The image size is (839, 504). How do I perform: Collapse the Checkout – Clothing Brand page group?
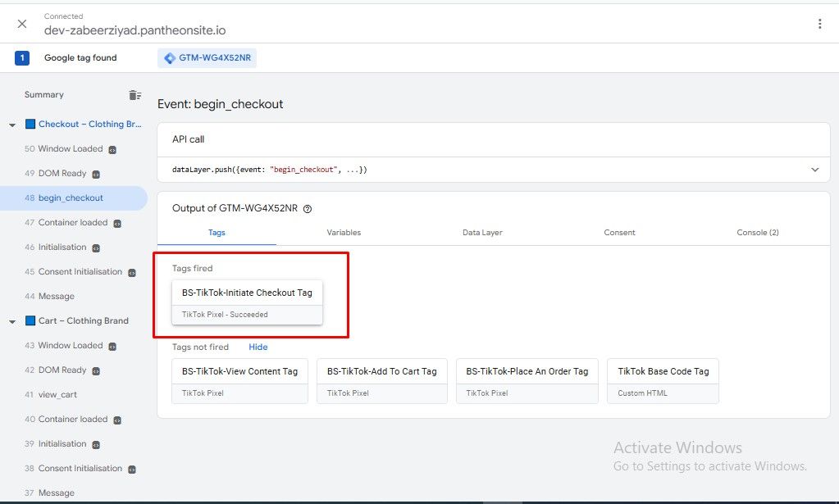(x=12, y=125)
